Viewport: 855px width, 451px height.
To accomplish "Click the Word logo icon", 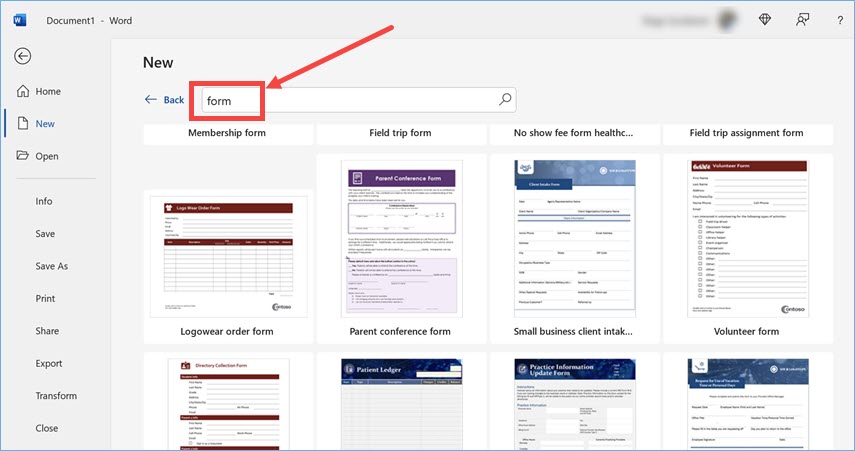I will 20,19.
